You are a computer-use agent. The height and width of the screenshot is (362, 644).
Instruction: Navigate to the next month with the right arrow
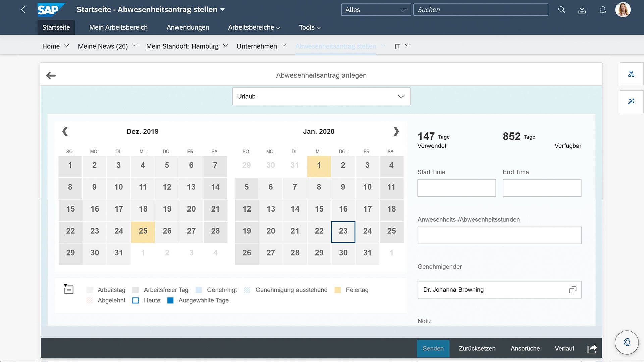click(x=396, y=131)
